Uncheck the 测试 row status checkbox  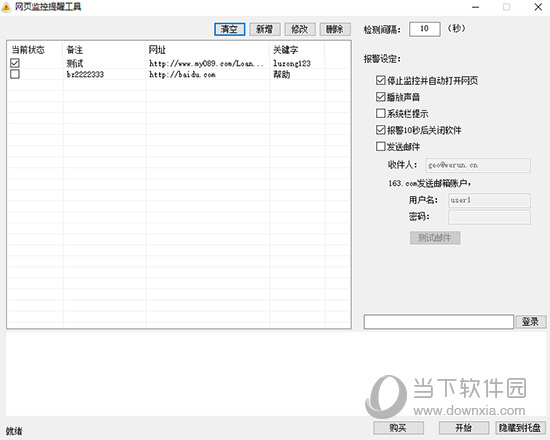tap(15, 63)
